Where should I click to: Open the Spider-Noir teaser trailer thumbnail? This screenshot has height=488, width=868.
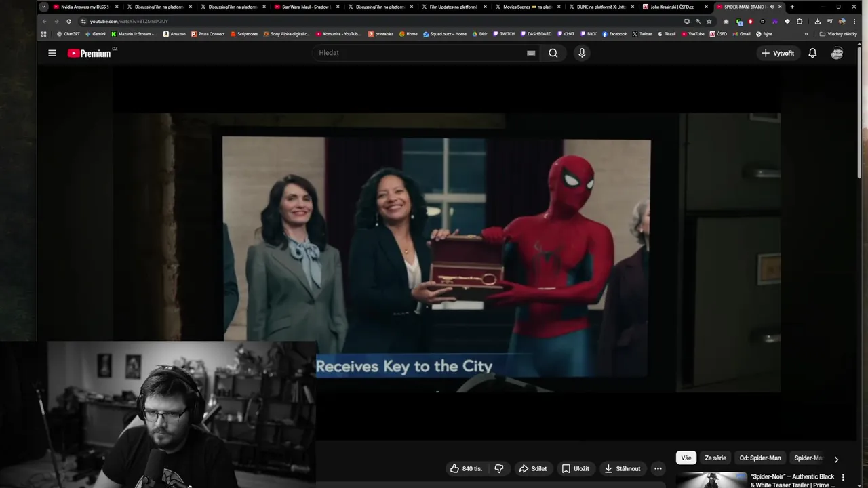click(711, 480)
